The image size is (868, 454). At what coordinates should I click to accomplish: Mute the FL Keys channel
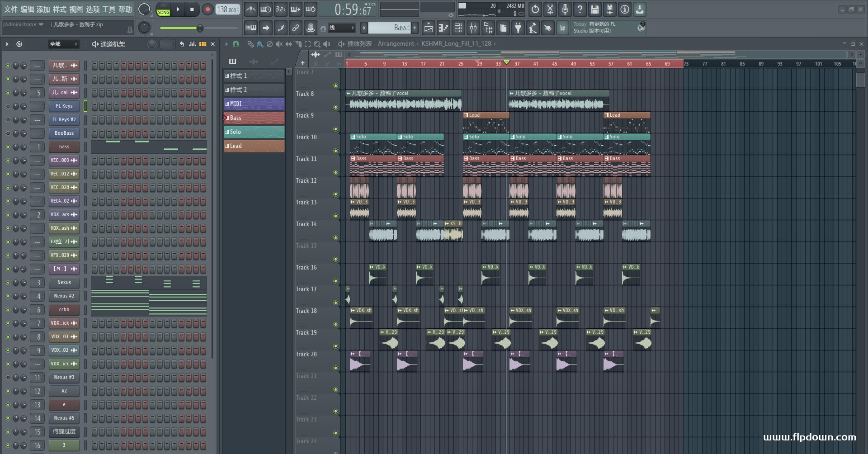[8, 106]
